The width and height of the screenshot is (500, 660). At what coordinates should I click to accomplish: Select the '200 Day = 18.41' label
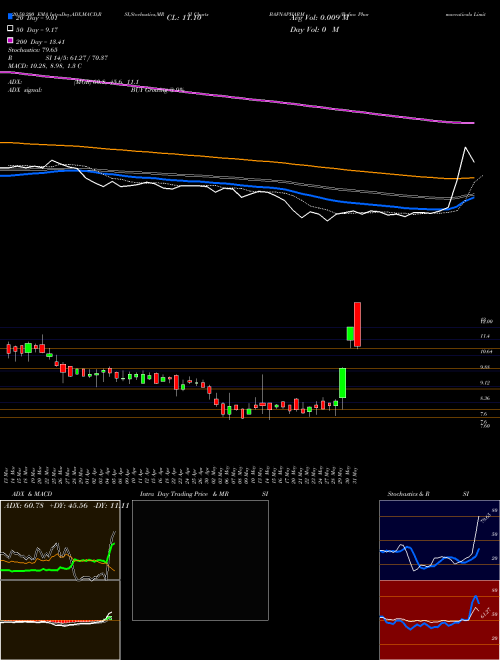tap(40, 42)
